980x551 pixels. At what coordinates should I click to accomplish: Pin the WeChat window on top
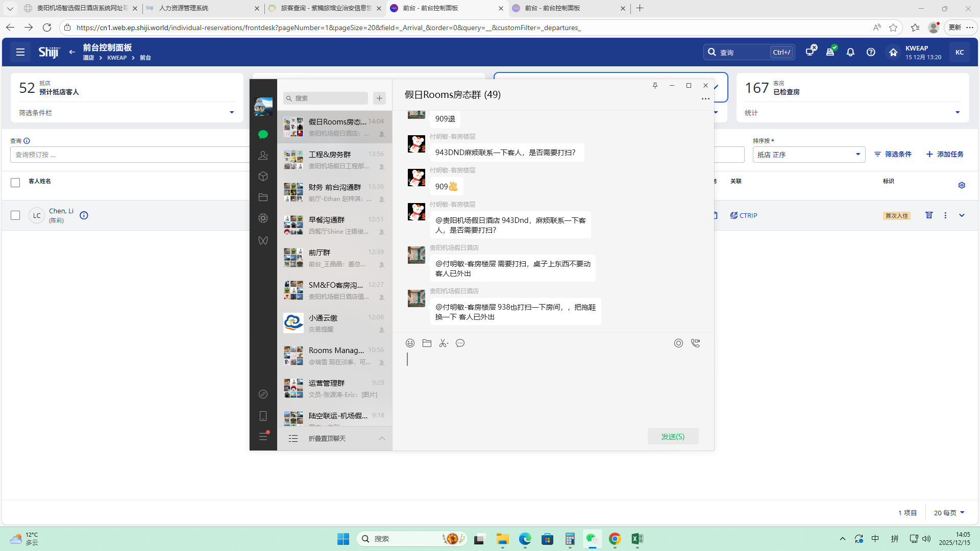coord(655,86)
